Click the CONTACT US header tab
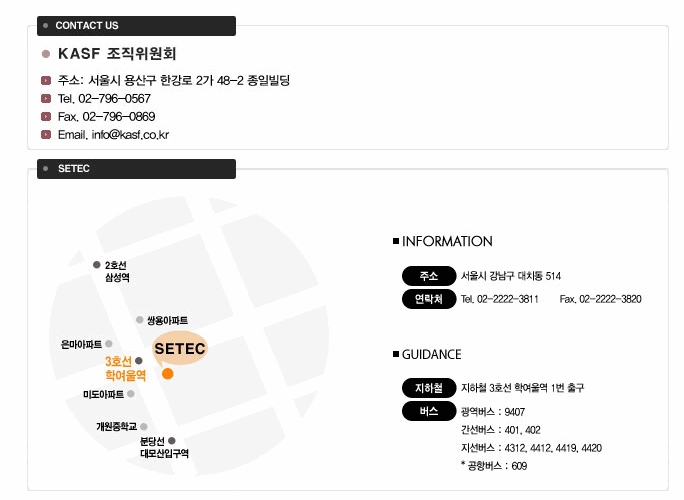The height and width of the screenshot is (500, 684). 136,26
